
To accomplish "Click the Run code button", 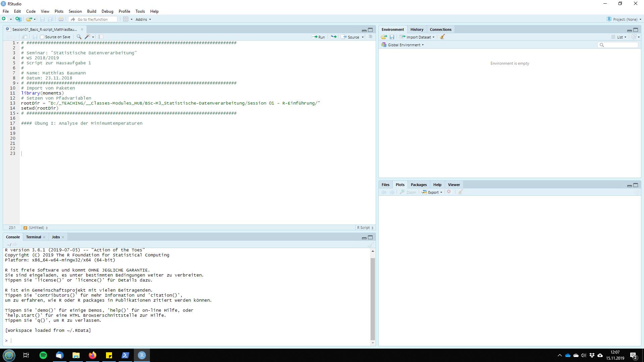I will click(318, 37).
